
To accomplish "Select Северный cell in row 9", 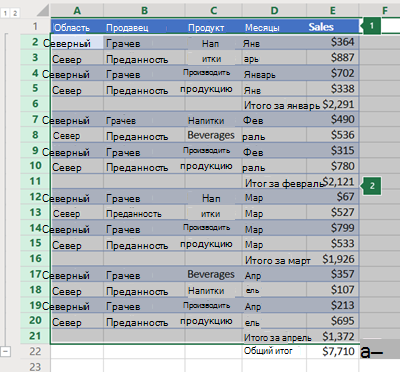I will [x=77, y=150].
